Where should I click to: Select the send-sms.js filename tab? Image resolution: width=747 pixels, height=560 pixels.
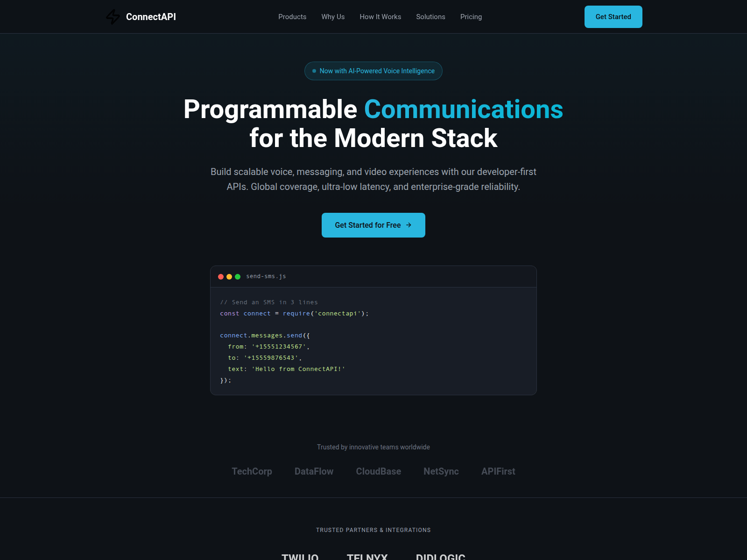pyautogui.click(x=266, y=276)
